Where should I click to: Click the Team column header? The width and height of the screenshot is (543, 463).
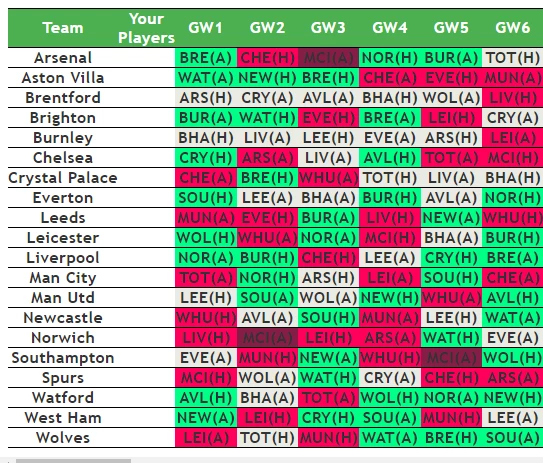pyautogui.click(x=63, y=28)
